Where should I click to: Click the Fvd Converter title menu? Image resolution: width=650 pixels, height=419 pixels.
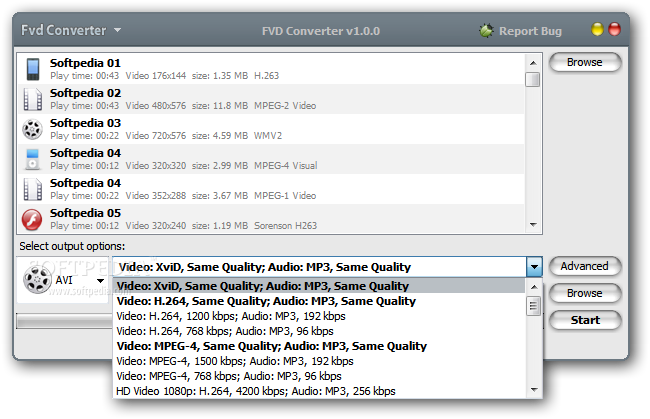tap(63, 30)
